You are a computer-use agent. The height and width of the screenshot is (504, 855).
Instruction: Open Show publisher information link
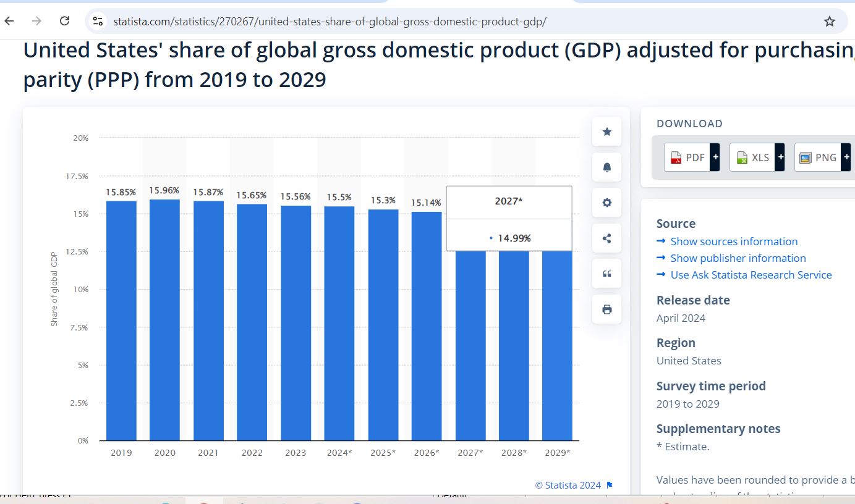click(x=738, y=258)
